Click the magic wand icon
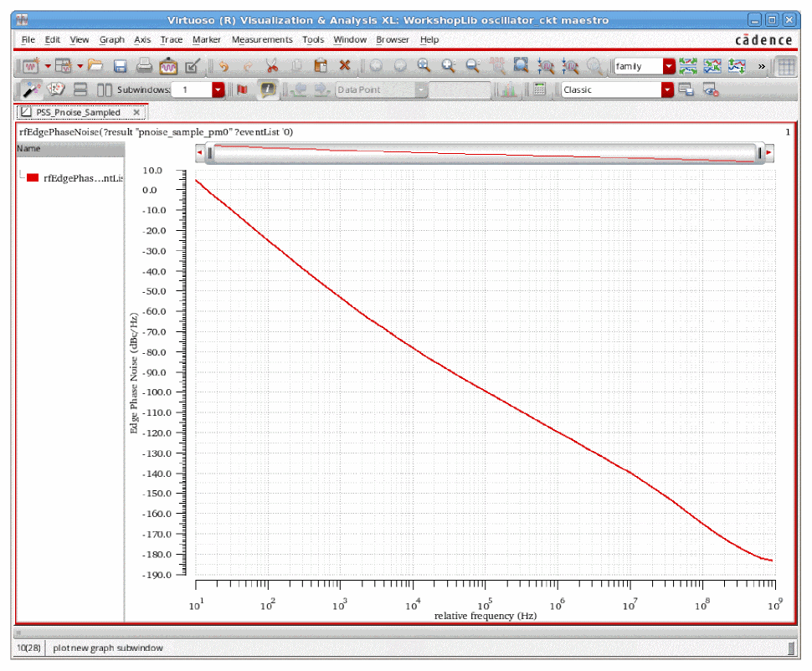812x671 pixels. coord(30,90)
